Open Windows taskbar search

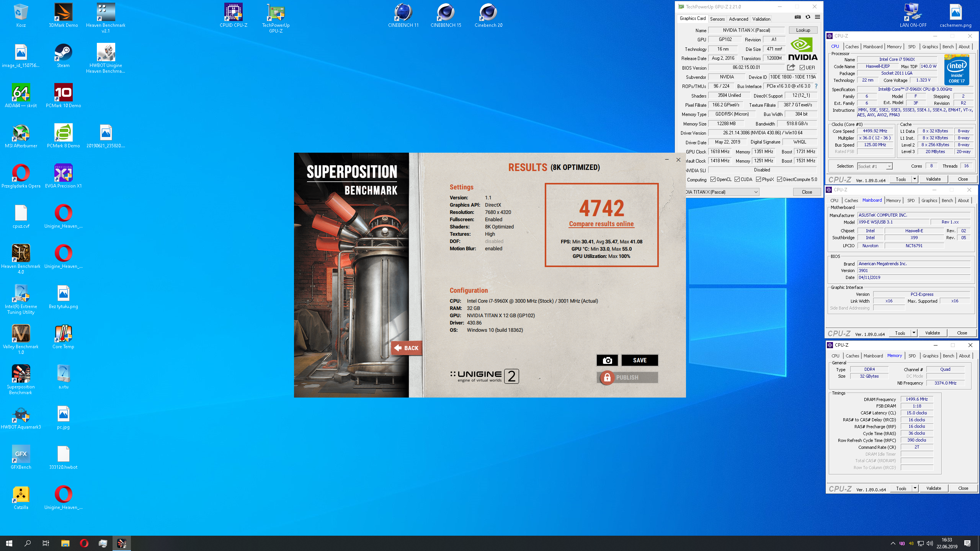coord(28,543)
